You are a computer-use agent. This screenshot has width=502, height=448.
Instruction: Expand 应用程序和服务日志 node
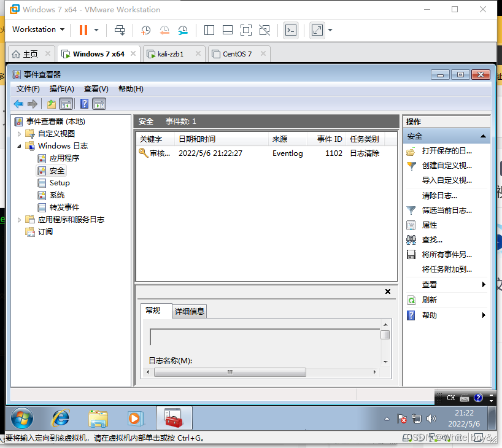click(19, 220)
